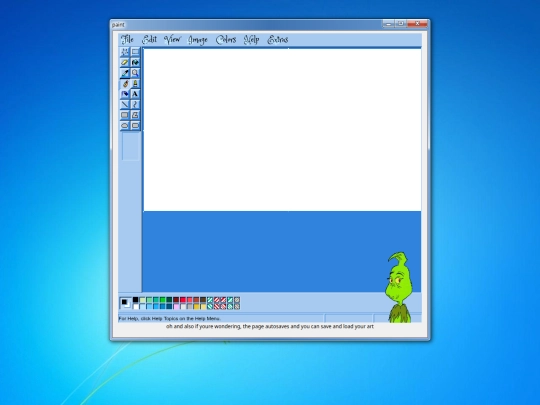Choose the bright green swatch

pyautogui.click(x=162, y=300)
